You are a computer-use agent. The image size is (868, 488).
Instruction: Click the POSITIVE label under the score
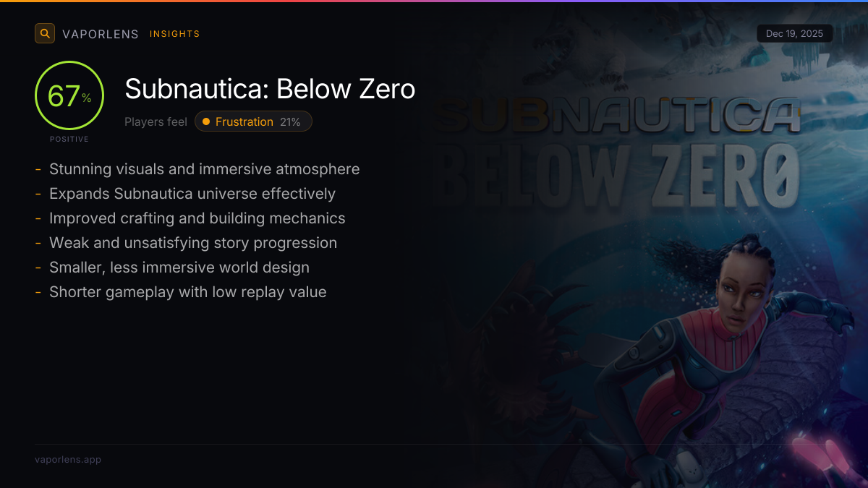tap(69, 139)
